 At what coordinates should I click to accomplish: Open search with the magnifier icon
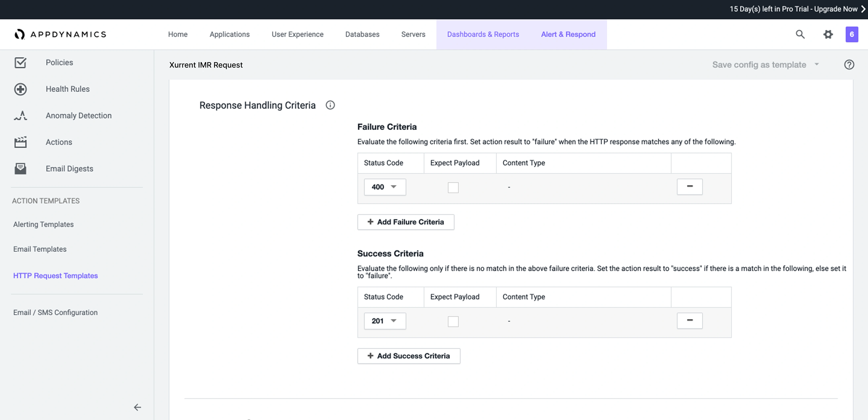point(800,34)
